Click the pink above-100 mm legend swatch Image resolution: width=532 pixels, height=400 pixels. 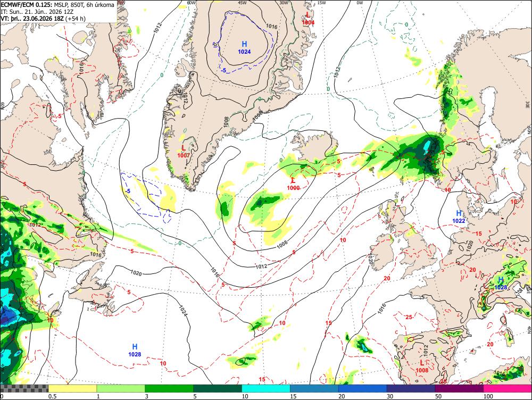point(508,388)
